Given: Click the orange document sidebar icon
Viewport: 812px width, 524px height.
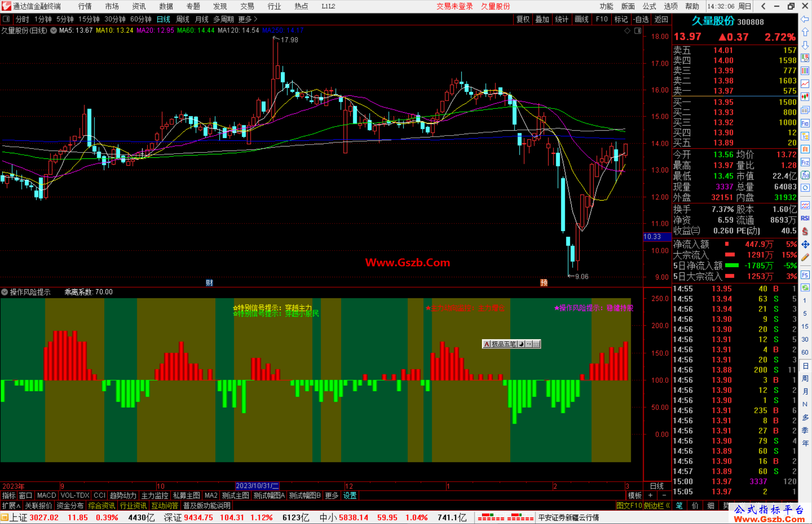Looking at the screenshot, I should coord(805,149).
